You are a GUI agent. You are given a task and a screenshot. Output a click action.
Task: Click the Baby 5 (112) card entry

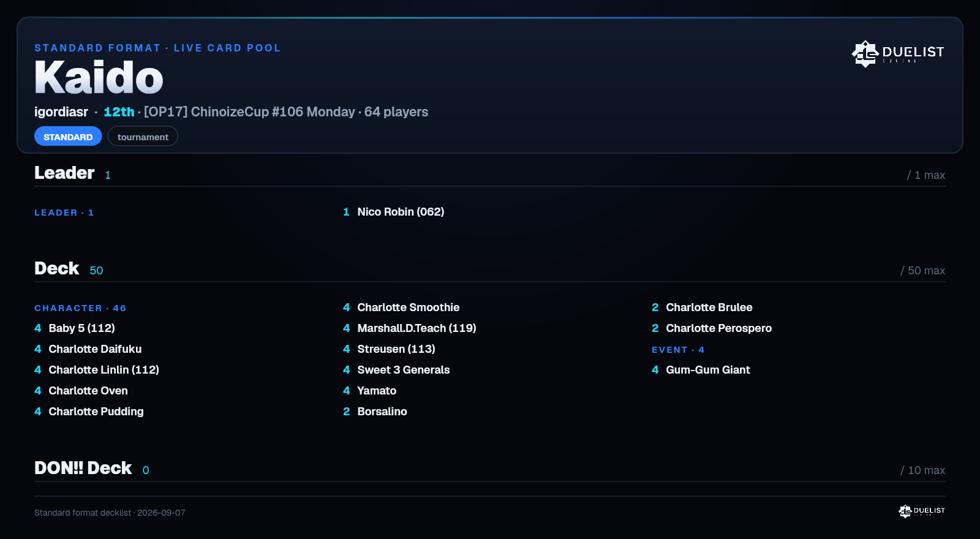(75, 328)
